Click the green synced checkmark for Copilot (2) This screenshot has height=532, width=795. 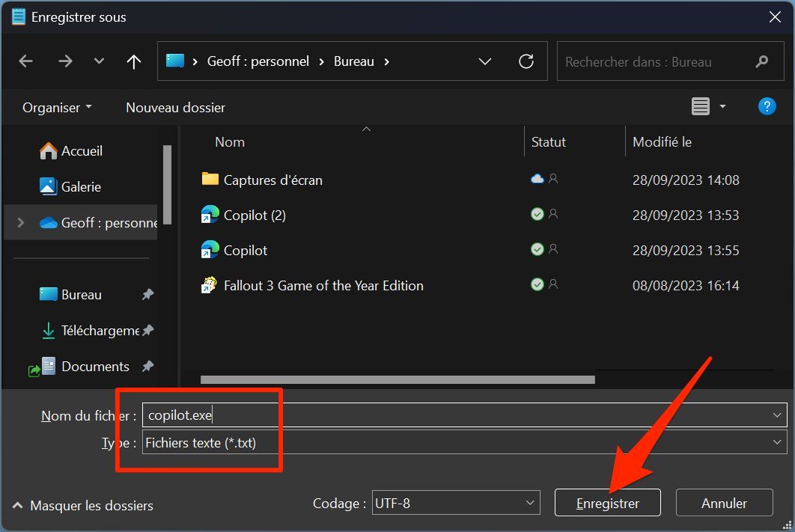(537, 214)
